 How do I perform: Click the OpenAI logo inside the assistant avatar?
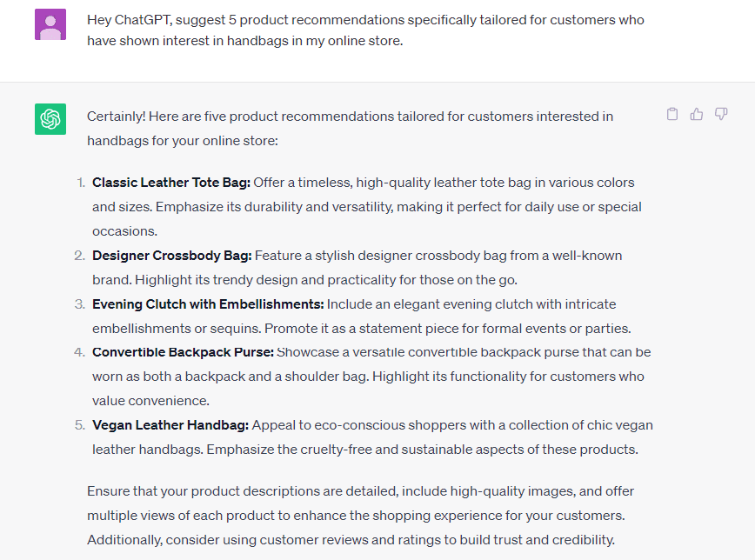50,120
